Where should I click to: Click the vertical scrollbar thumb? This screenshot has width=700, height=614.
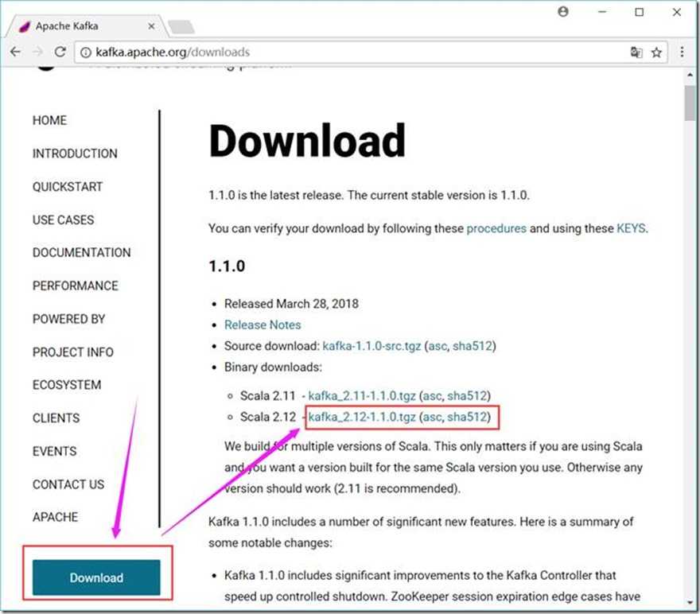pos(690,103)
